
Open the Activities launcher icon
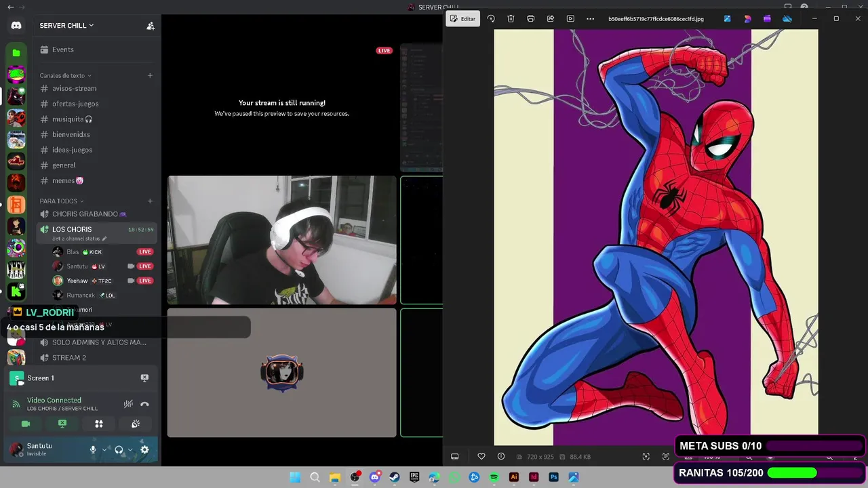99,424
